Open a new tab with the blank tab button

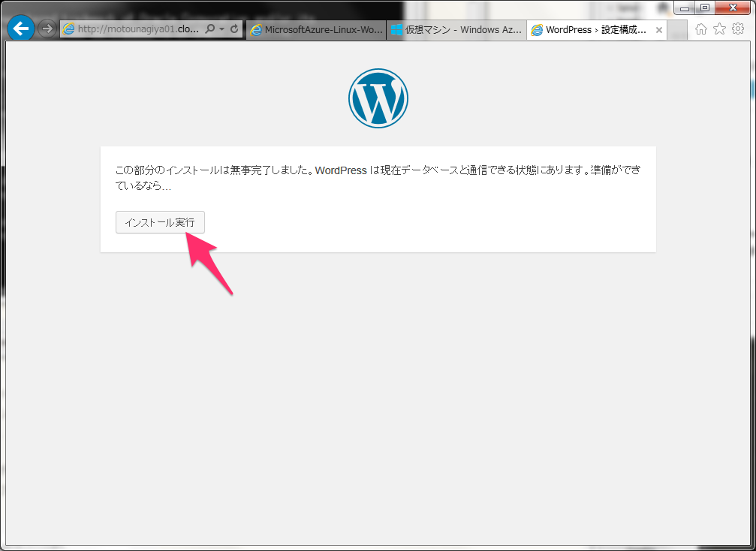677,30
